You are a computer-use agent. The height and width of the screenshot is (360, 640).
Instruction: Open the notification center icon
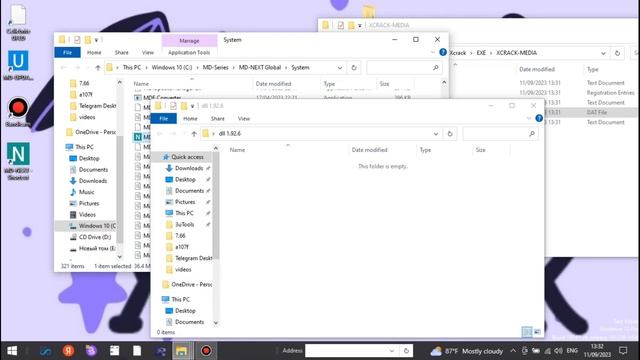(x=623, y=351)
